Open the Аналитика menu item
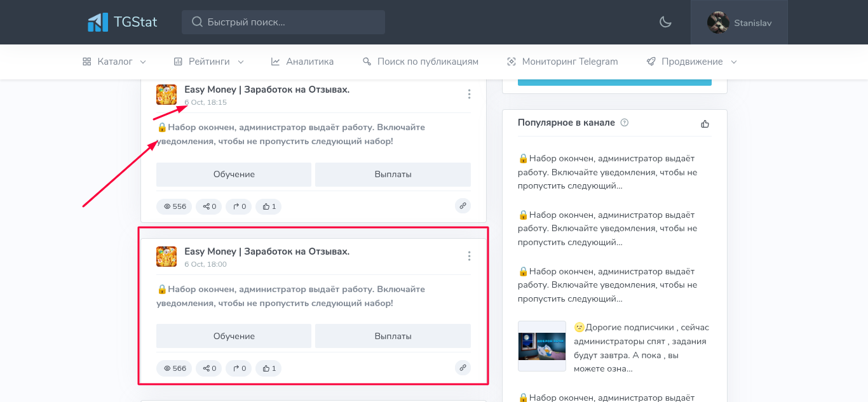868x402 pixels. point(302,62)
